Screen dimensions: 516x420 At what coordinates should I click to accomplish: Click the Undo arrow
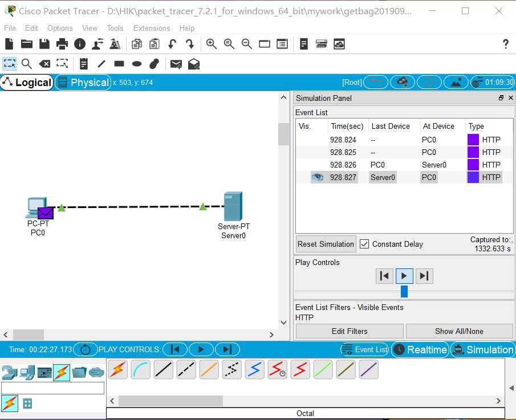[x=172, y=44]
